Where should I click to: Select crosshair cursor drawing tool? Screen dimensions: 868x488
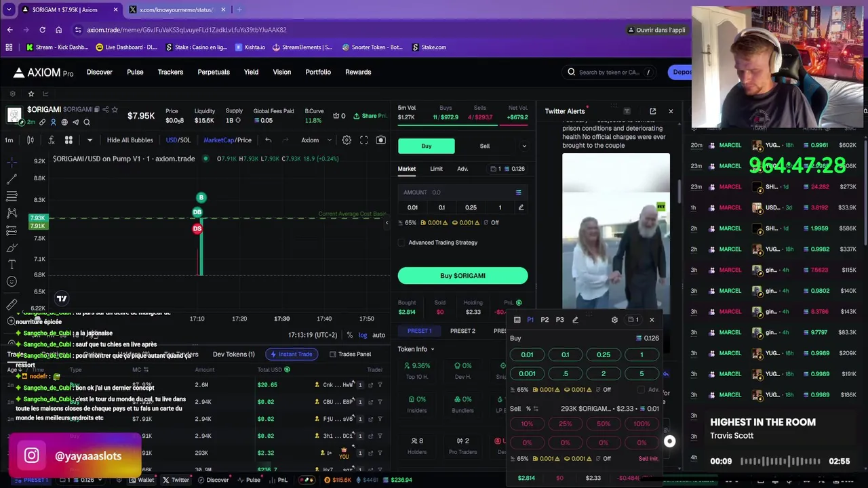click(x=12, y=163)
